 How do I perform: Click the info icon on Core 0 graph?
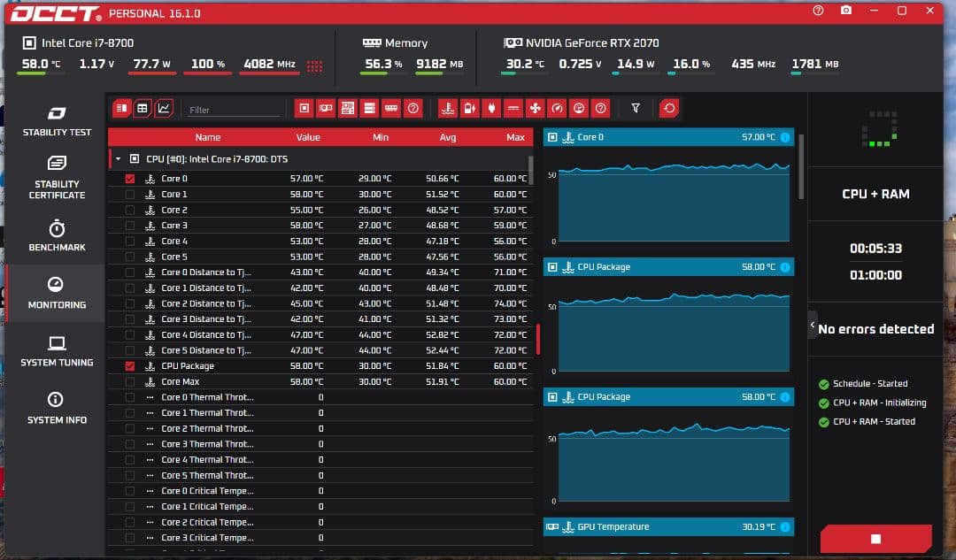785,137
